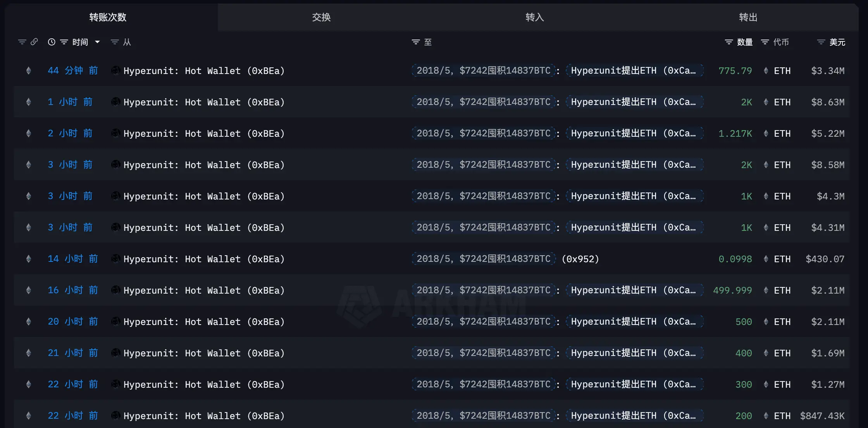Screen dimensions: 868x428
Task: Open the 2 小时 前 transaction link
Action: pyautogui.click(x=70, y=133)
